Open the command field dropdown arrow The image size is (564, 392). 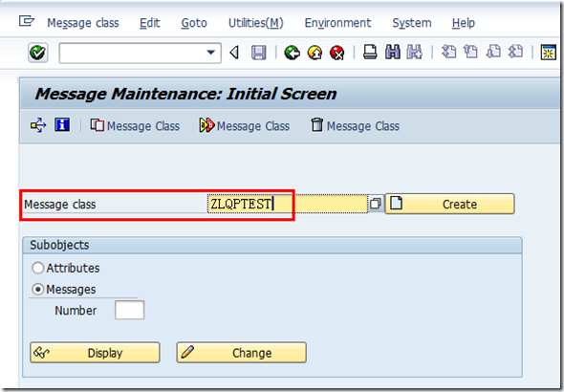pyautogui.click(x=210, y=53)
